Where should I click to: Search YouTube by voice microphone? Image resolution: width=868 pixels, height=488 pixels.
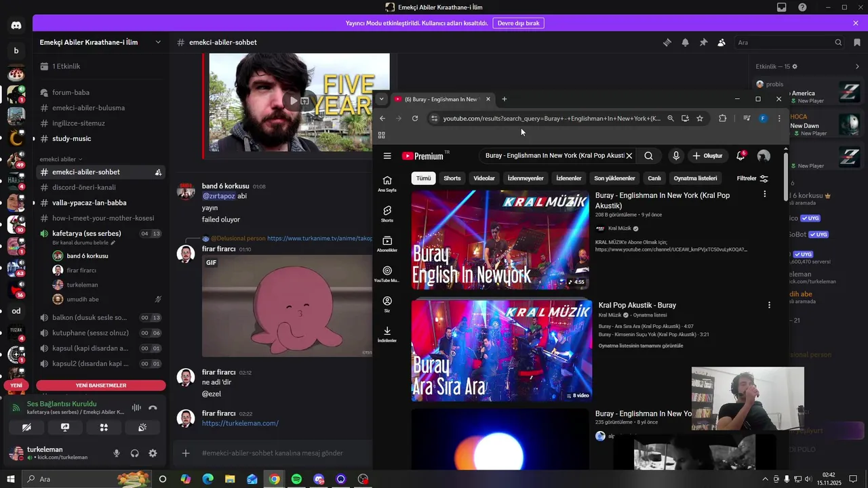(675, 156)
